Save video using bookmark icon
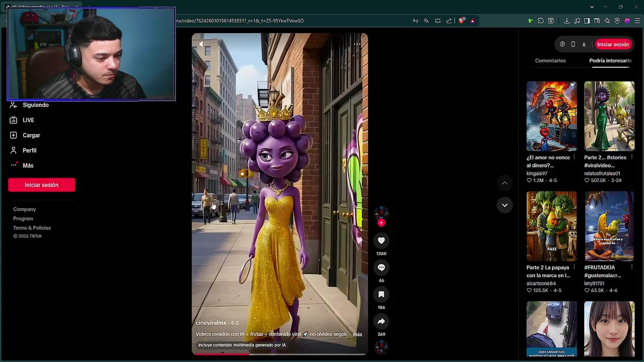This screenshot has width=644, height=362. [x=381, y=294]
